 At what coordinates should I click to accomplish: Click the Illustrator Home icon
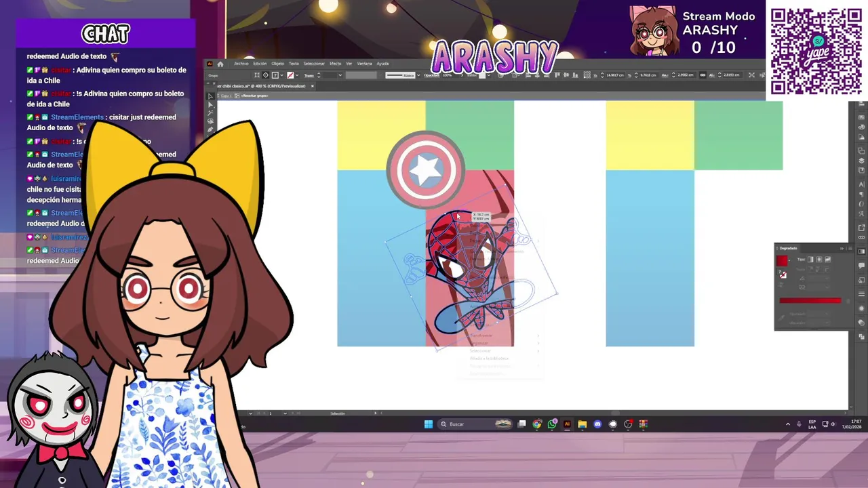tap(220, 64)
